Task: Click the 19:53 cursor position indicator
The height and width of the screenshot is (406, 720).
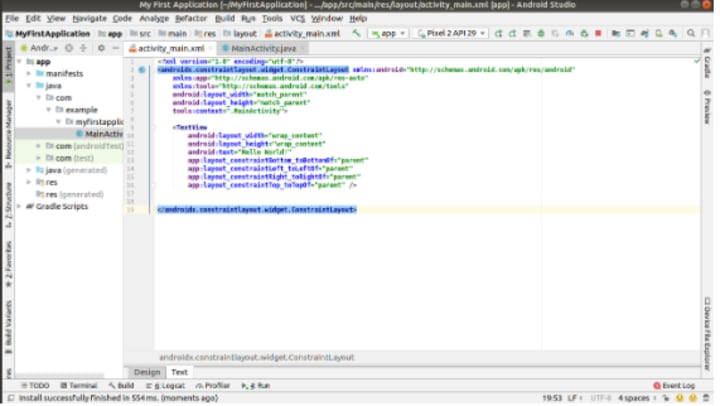Action: coord(551,398)
